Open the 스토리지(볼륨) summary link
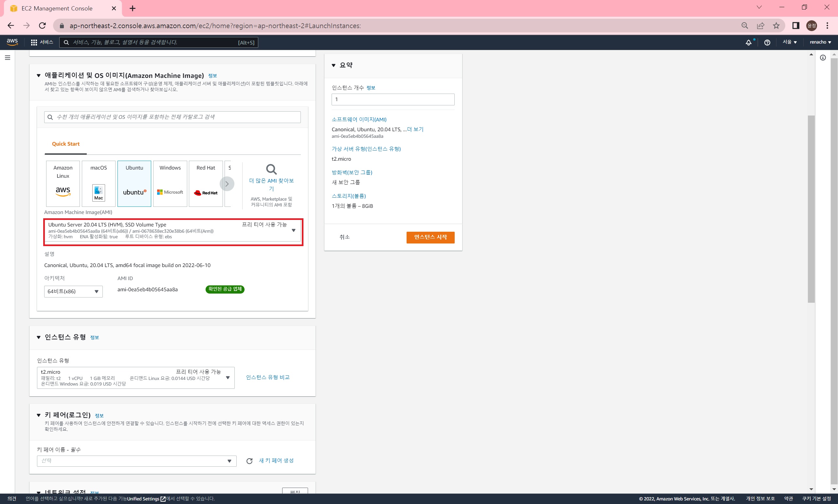 click(349, 196)
